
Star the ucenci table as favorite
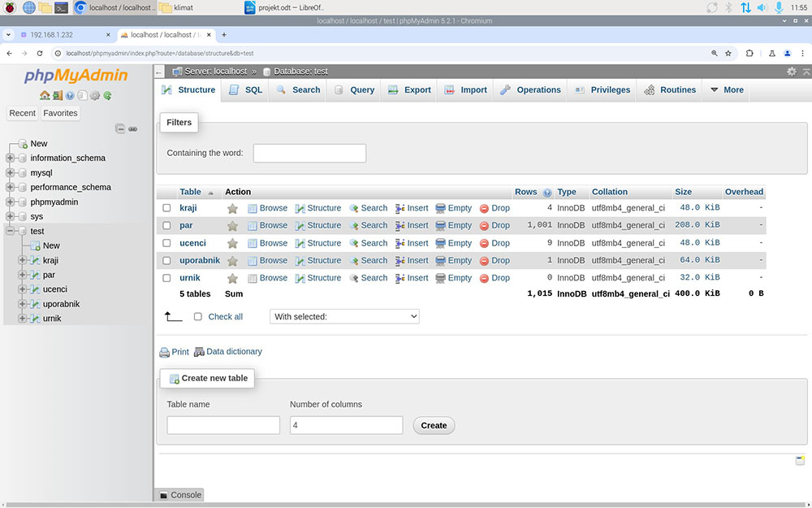point(232,243)
